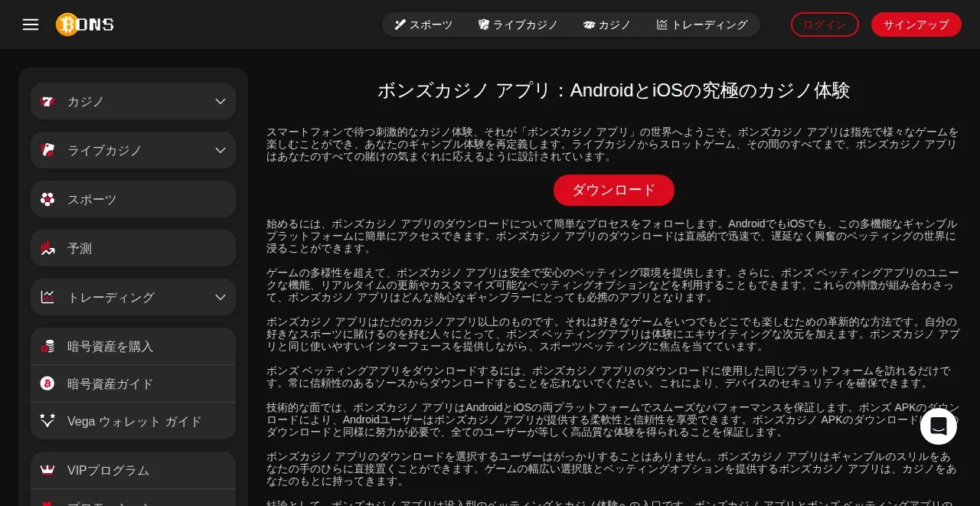Click the soccer ball スポーツ sidebar icon

coord(47,199)
